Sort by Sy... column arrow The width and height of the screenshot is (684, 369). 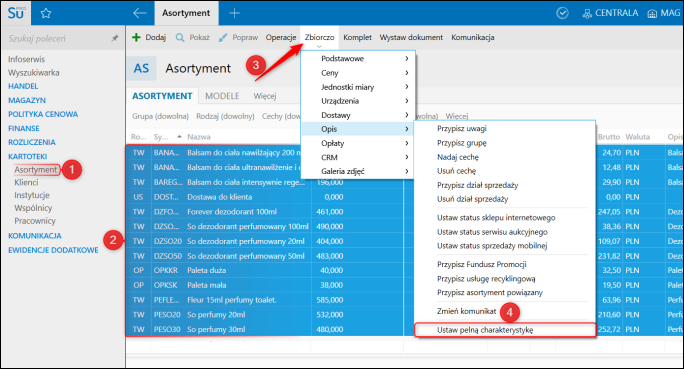coord(179,137)
